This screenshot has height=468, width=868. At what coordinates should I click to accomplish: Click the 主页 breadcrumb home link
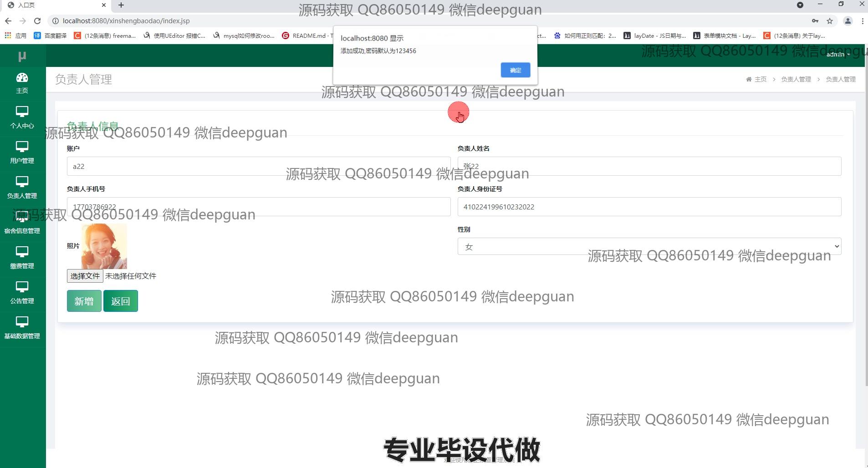(756, 79)
